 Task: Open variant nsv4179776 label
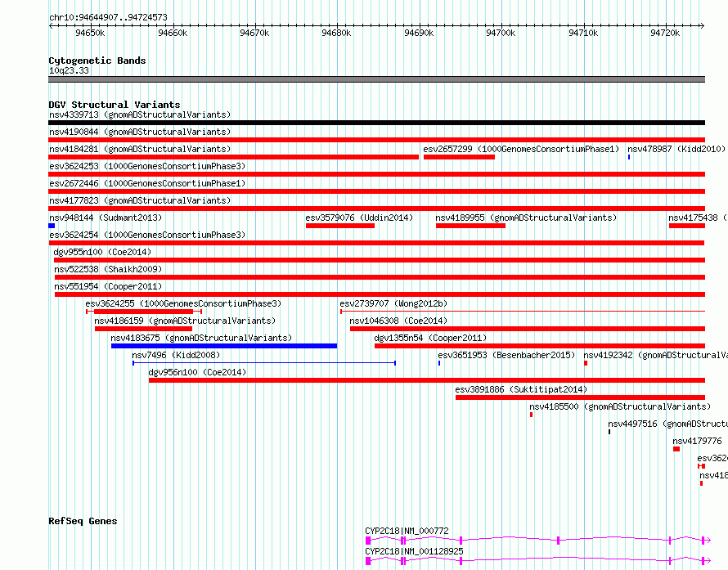pyautogui.click(x=697, y=441)
